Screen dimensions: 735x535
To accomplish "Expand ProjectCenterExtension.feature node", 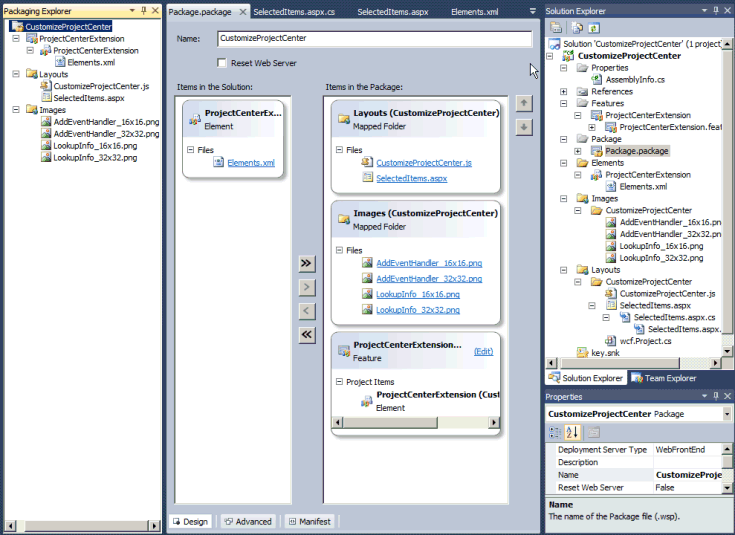I will [592, 127].
